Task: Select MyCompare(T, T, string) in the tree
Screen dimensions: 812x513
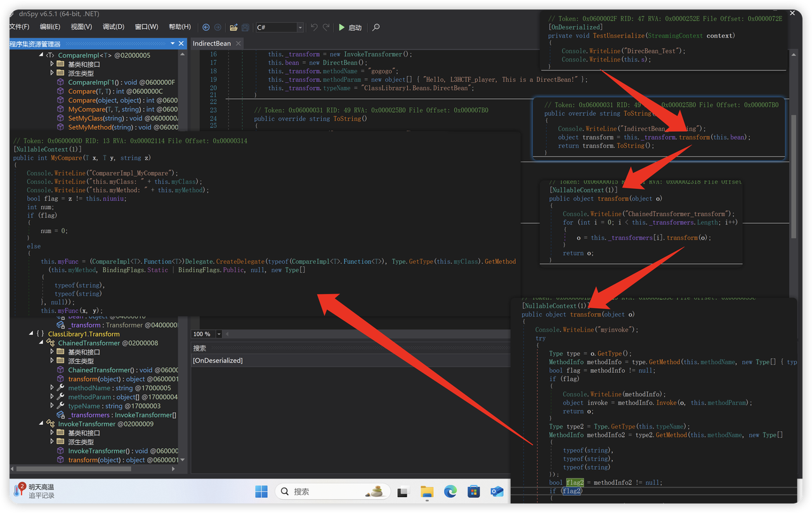Action: click(x=105, y=109)
